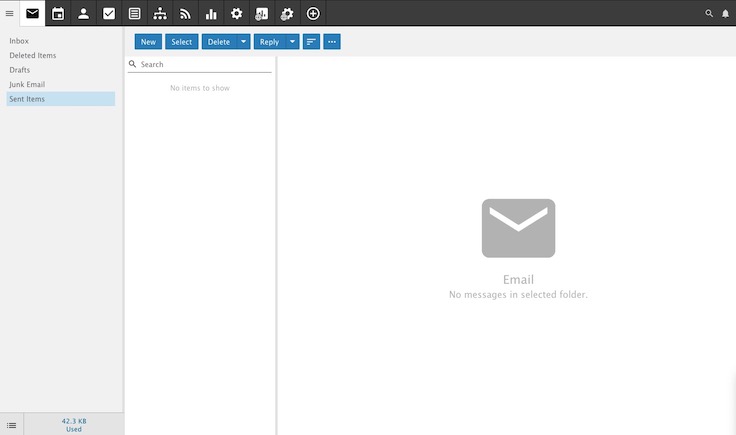This screenshot has width=736, height=435.
Task: Expand the Delete dropdown arrow
Action: (x=244, y=42)
